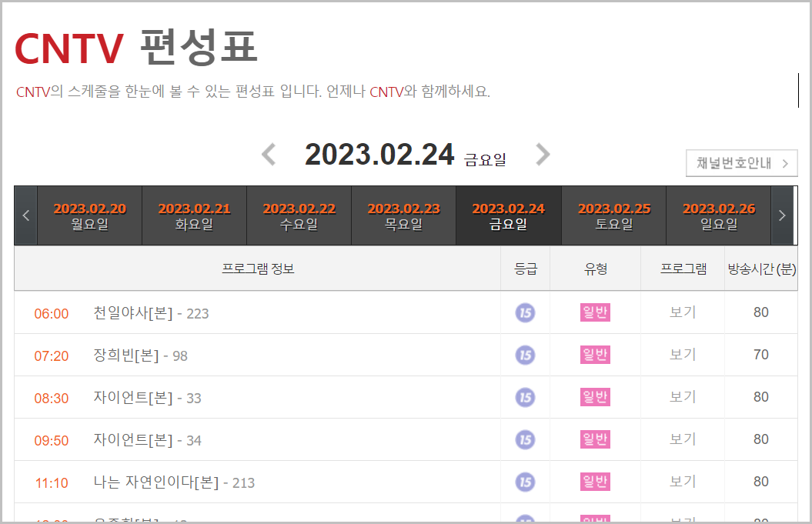The height and width of the screenshot is (524, 812).
Task: Click the 등급 column header
Action: coord(525,269)
